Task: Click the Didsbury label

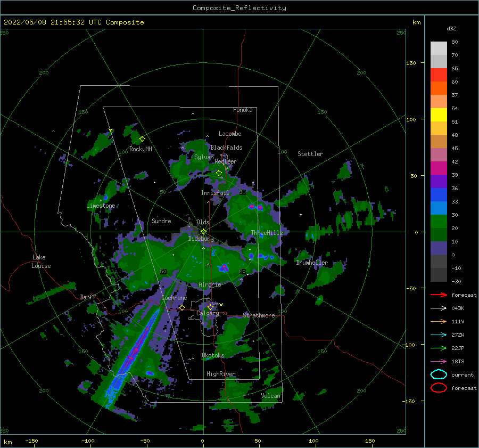Action: coord(201,239)
